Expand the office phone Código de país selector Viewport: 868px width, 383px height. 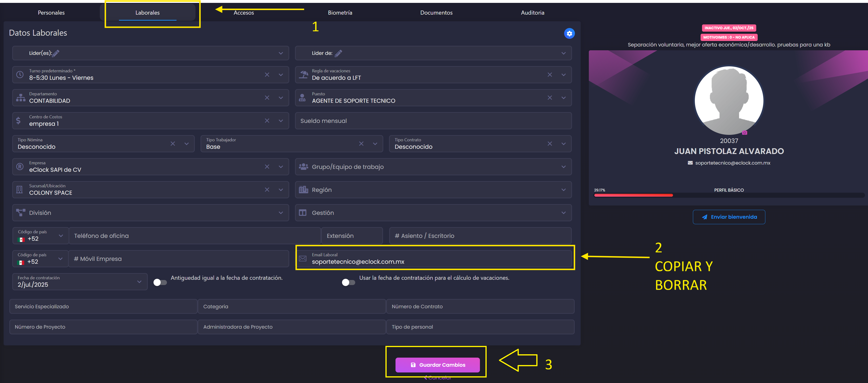tap(61, 236)
